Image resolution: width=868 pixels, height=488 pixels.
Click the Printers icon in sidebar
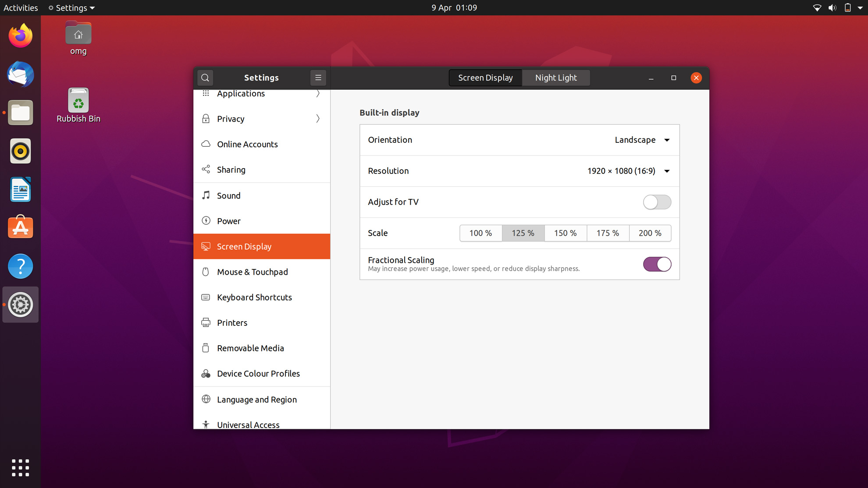coord(206,322)
